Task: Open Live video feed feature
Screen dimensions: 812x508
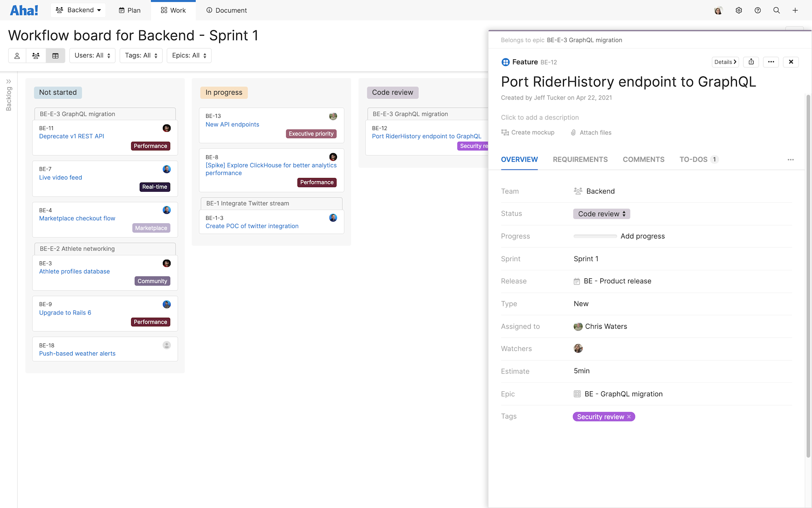Action: pyautogui.click(x=60, y=178)
